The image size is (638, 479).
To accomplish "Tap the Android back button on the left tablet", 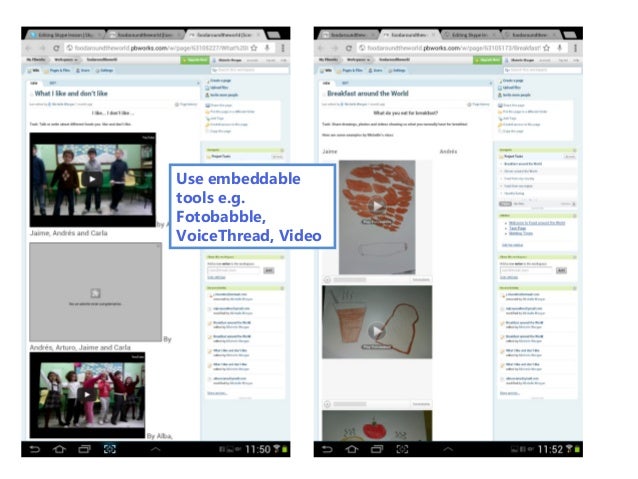I will [35, 449].
